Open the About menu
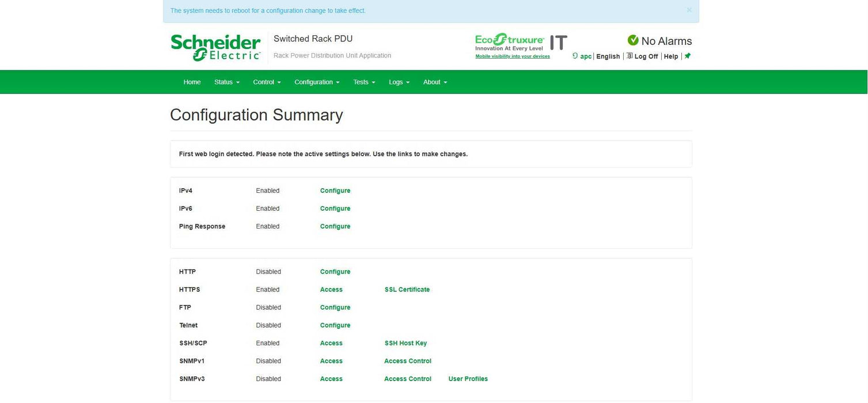Image resolution: width=868 pixels, height=403 pixels. coord(435,82)
